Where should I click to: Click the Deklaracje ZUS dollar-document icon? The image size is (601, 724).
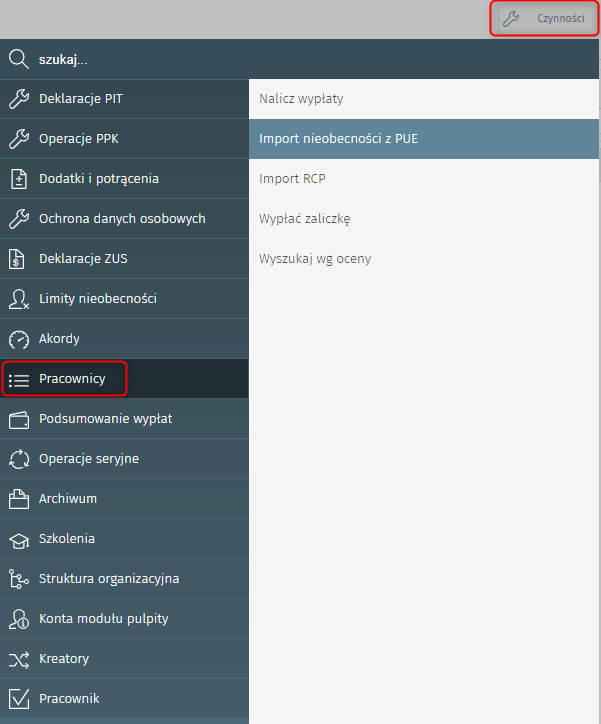pos(19,259)
